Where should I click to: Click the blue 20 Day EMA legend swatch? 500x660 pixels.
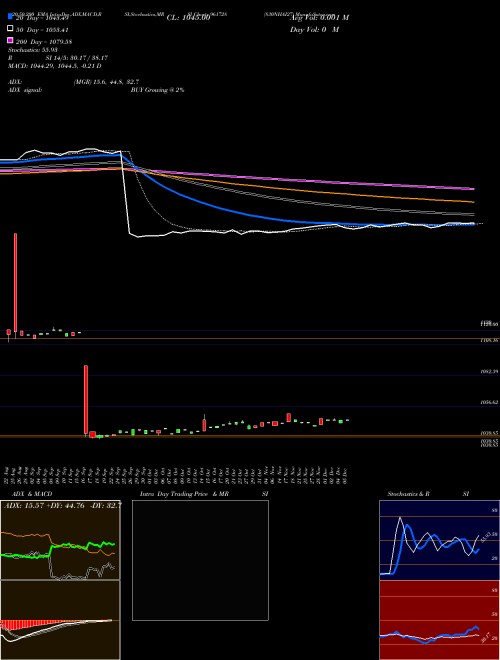click(x=10, y=16)
